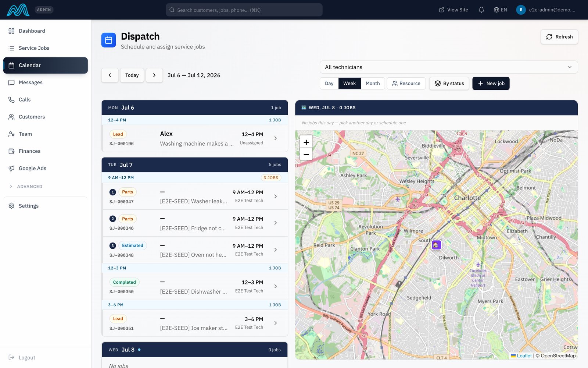Viewport: 588px width, 368px height.
Task: Open Finances page
Action: (46, 151)
